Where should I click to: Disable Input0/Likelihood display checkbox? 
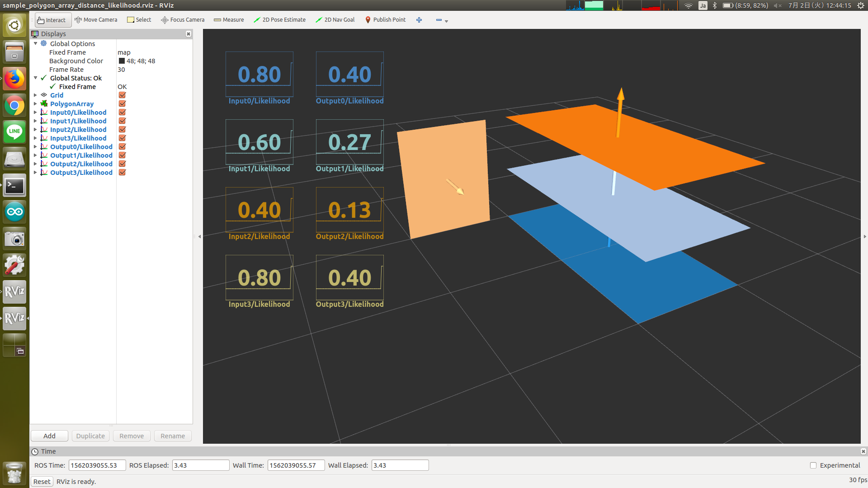[122, 113]
